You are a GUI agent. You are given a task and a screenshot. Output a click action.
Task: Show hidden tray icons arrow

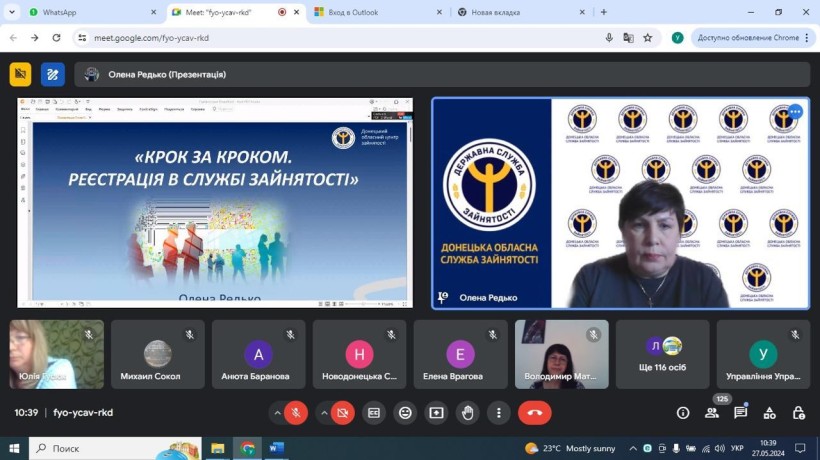[x=633, y=448]
